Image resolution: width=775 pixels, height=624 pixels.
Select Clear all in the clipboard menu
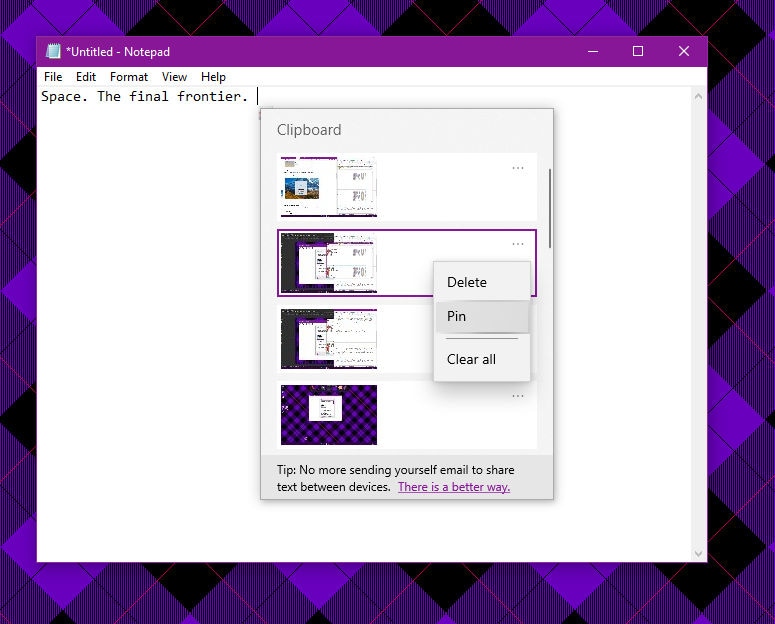point(471,359)
